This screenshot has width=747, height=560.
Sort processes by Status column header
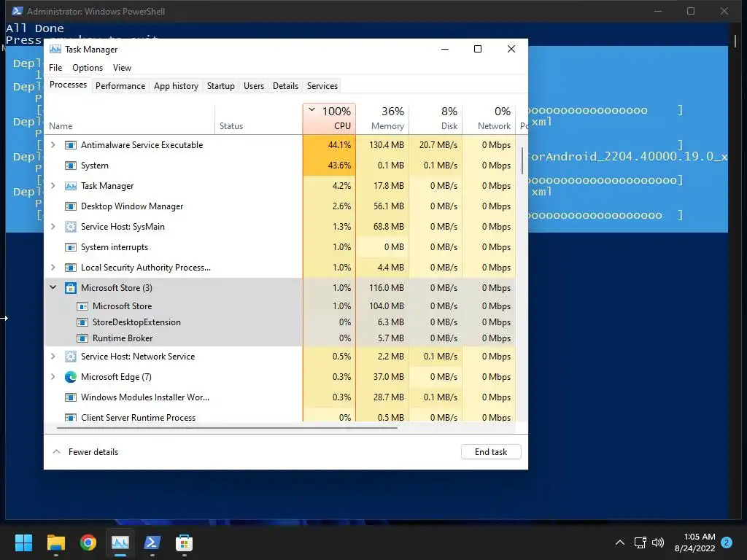(x=259, y=119)
